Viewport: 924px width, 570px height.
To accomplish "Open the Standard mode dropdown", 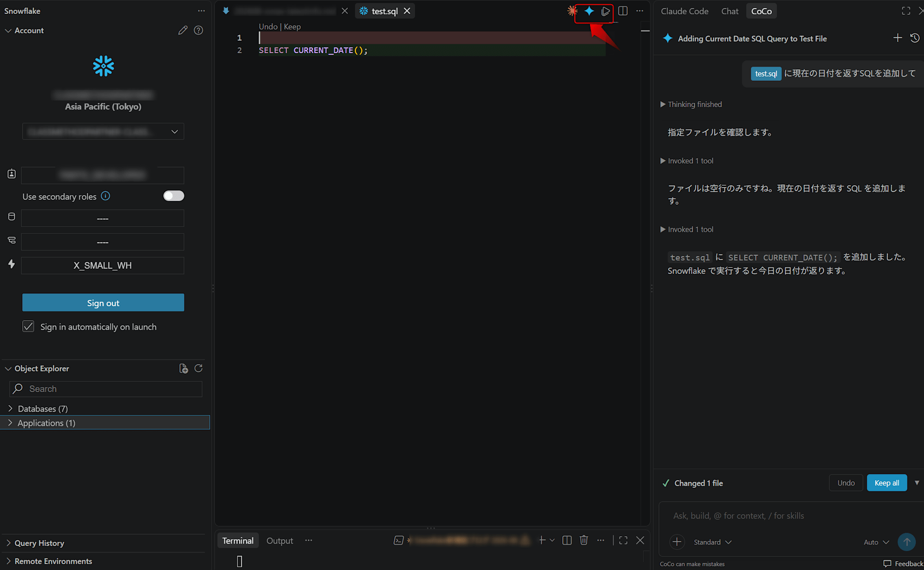I will pos(712,542).
